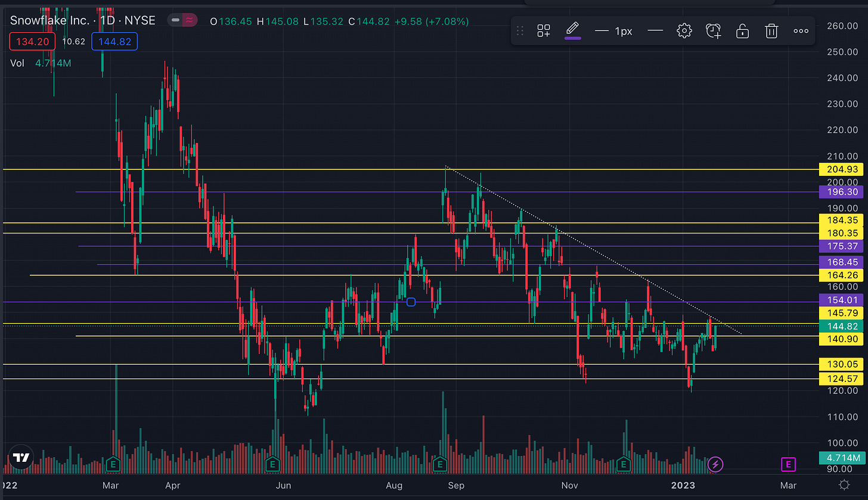Open the pencil line color tool

pyautogui.click(x=572, y=30)
